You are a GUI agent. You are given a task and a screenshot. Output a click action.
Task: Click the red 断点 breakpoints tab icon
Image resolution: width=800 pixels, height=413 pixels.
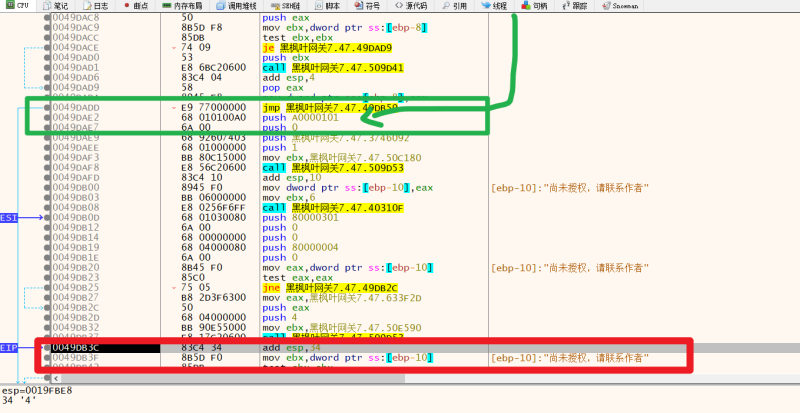(x=125, y=5)
